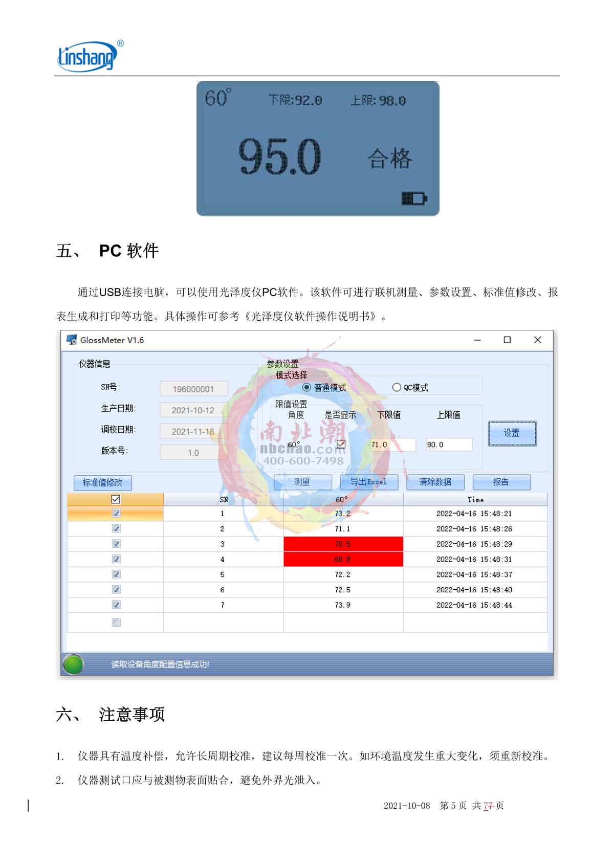The height and width of the screenshot is (868, 614).
Task: Click timestamp 2022-04-16 15:48:40
Action: point(474,590)
